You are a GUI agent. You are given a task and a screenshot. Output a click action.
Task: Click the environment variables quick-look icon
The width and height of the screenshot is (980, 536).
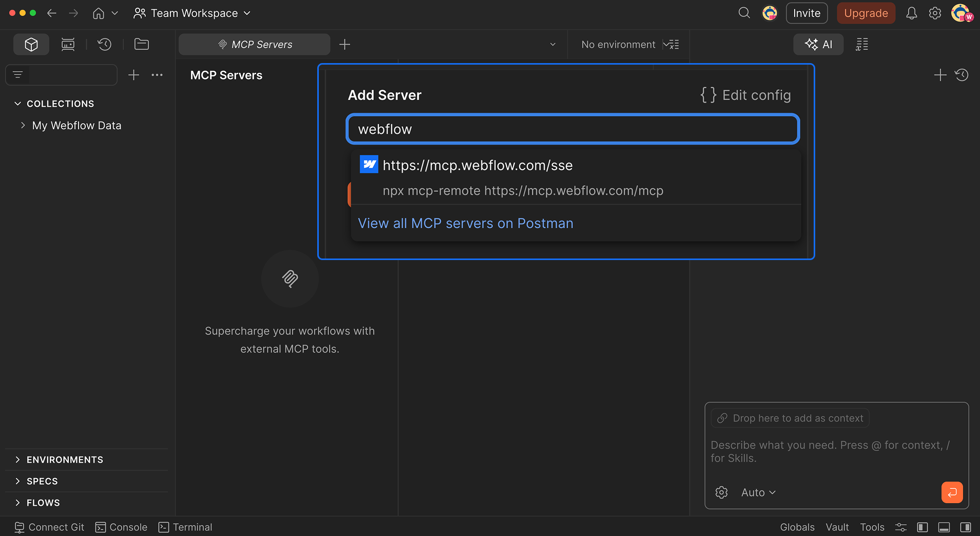pos(671,45)
